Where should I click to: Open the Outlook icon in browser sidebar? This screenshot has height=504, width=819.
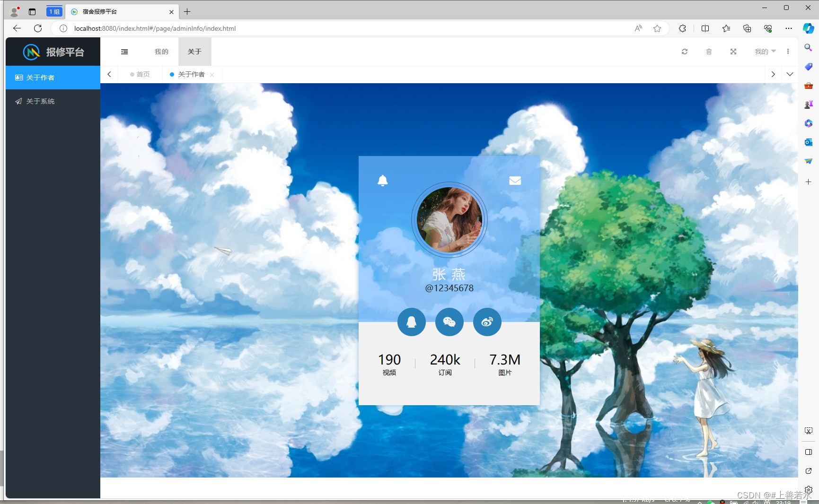[x=808, y=142]
